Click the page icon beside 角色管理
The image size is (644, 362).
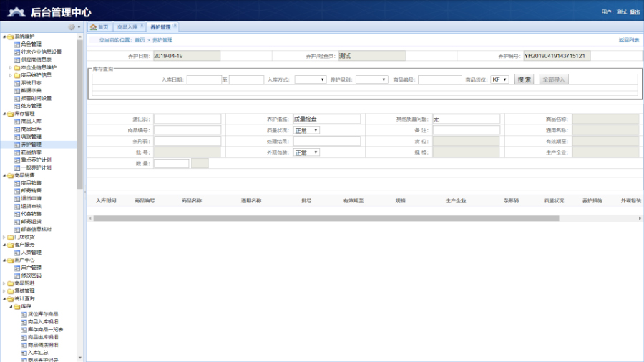tap(17, 44)
